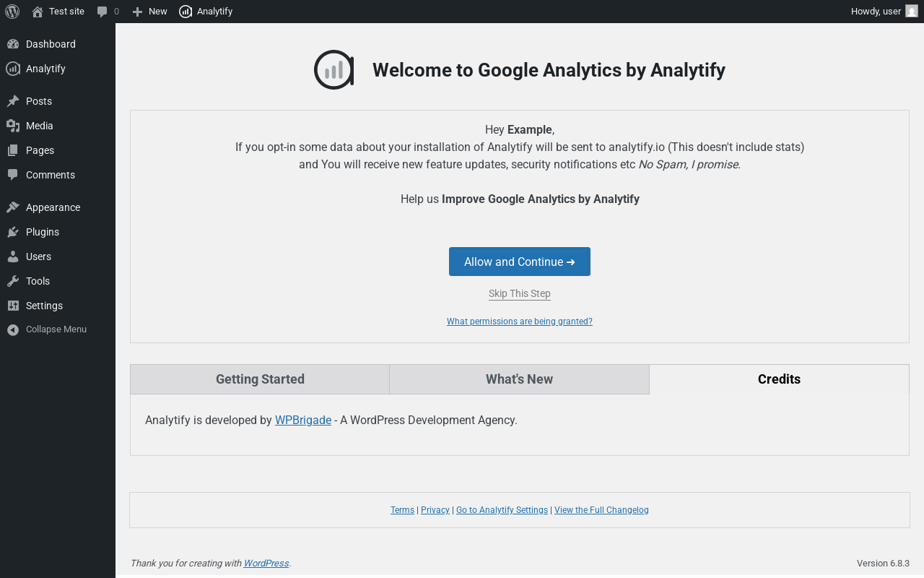Viewport: 924px width, 578px height.
Task: Open Settings in the sidebar menu
Action: coord(44,306)
